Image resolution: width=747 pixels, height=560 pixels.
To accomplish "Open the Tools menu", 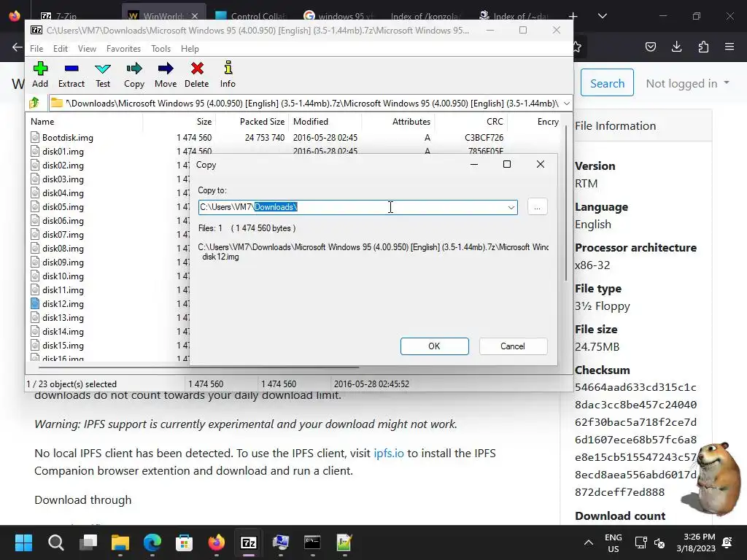I will [160, 49].
